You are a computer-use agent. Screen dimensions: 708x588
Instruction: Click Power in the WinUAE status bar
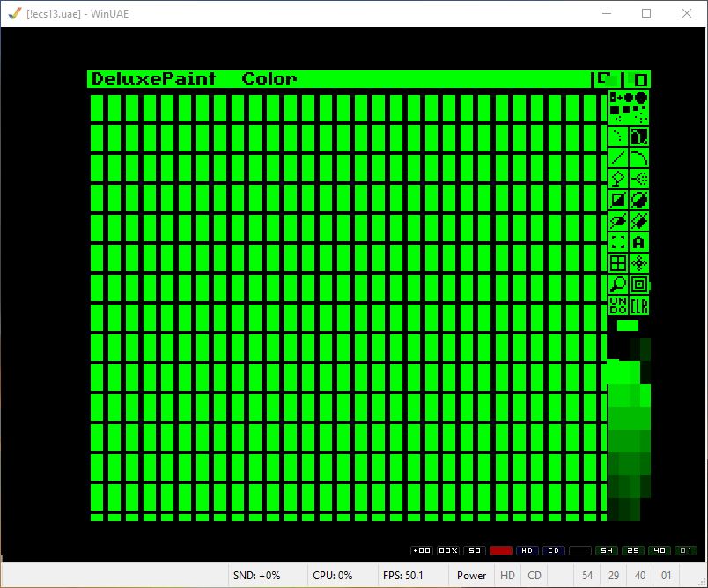(x=471, y=576)
